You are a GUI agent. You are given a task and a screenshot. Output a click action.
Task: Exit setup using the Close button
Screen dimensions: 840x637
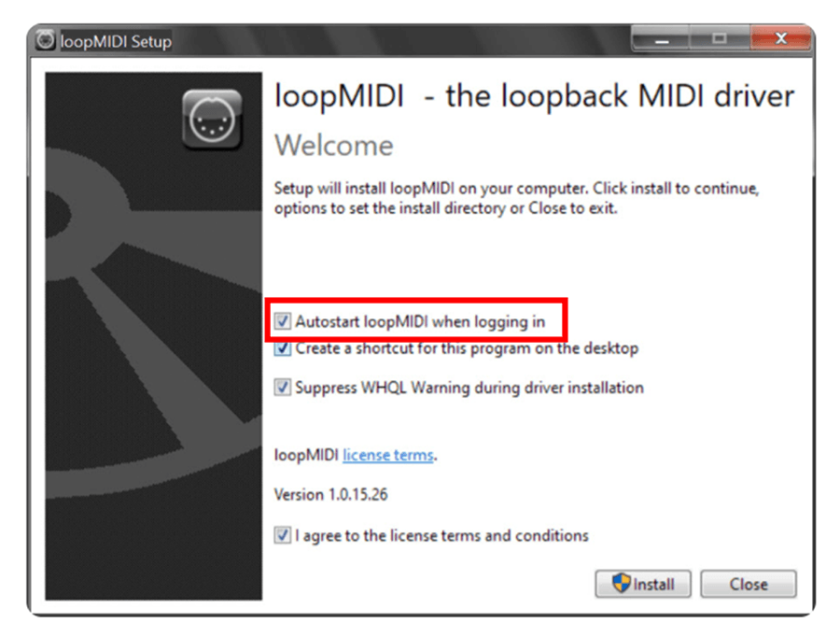tap(749, 584)
